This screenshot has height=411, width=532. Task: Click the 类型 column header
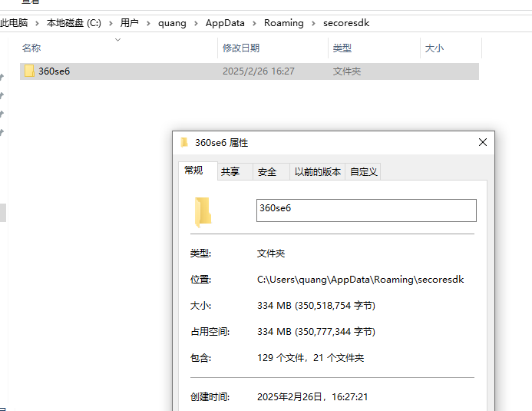click(x=342, y=48)
